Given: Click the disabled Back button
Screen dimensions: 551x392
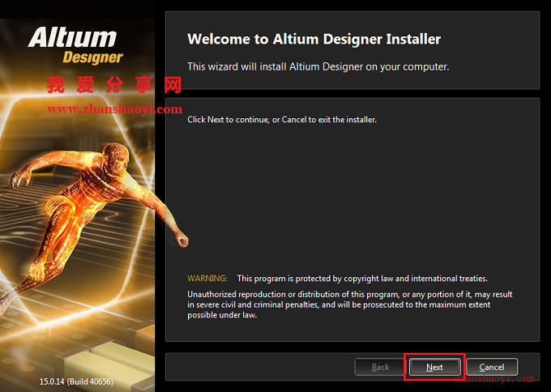Looking at the screenshot, I should [380, 367].
